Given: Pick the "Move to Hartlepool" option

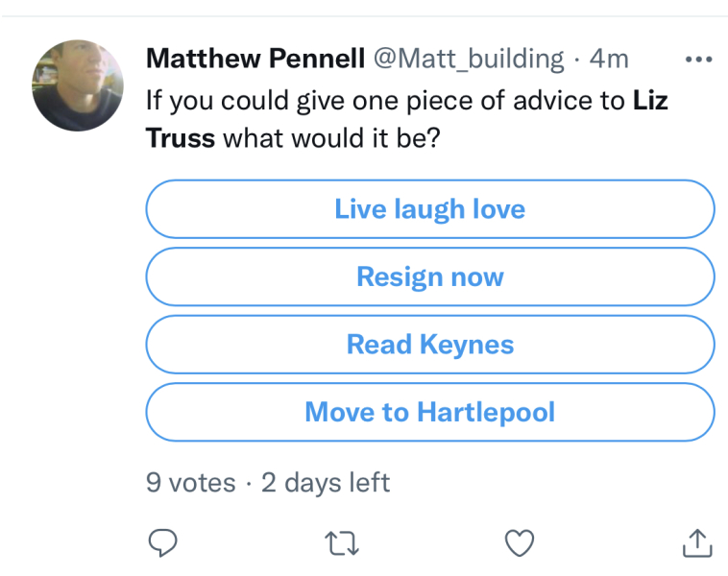Looking at the screenshot, I should (x=429, y=413).
